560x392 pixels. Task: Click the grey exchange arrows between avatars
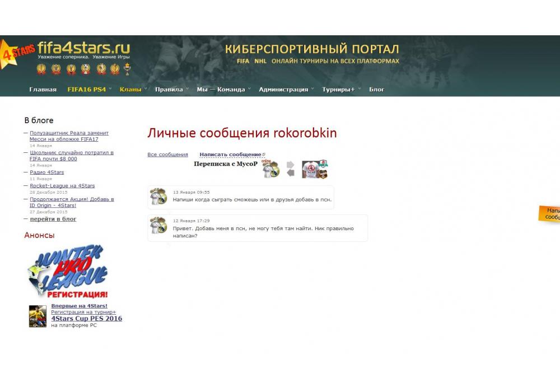(290, 169)
